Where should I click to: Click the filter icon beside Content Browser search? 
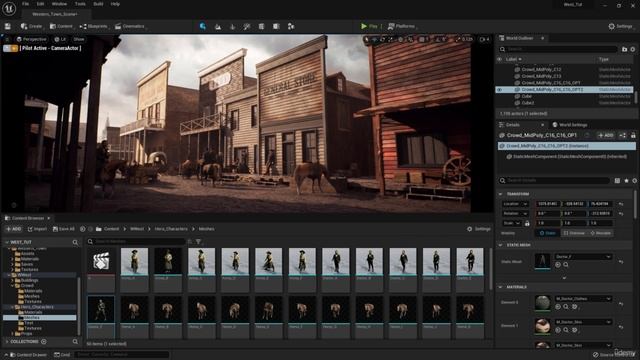(198, 242)
